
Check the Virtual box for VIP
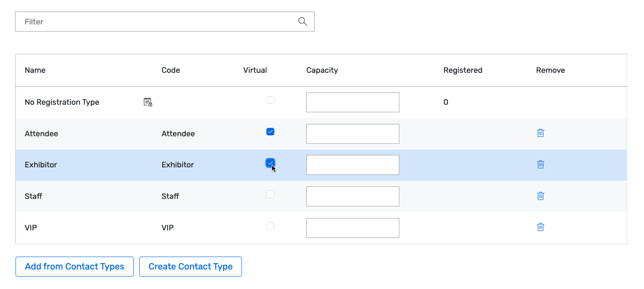pyautogui.click(x=270, y=226)
